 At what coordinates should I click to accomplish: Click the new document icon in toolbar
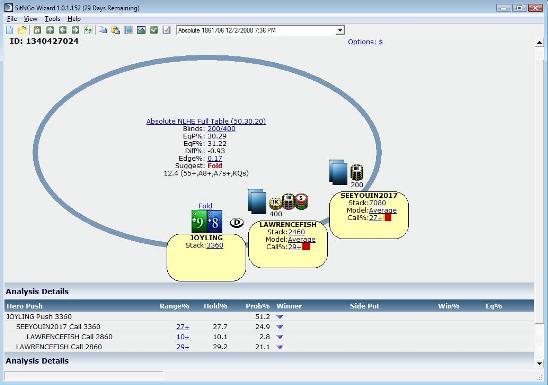pos(9,30)
